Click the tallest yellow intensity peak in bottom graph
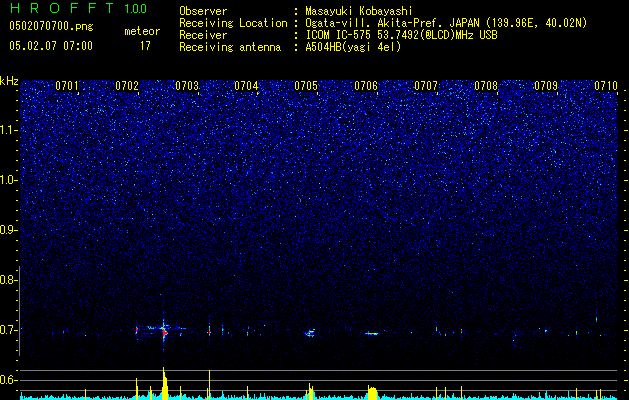The image size is (629, 400). click(x=164, y=383)
